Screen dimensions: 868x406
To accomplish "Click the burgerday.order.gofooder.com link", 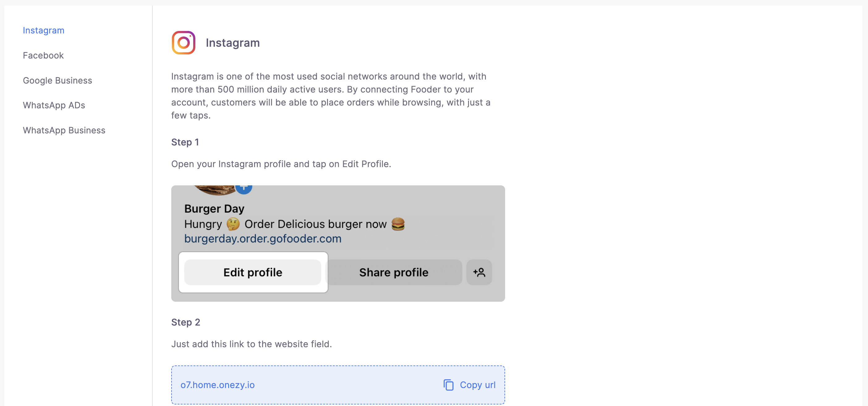I will click(x=263, y=238).
